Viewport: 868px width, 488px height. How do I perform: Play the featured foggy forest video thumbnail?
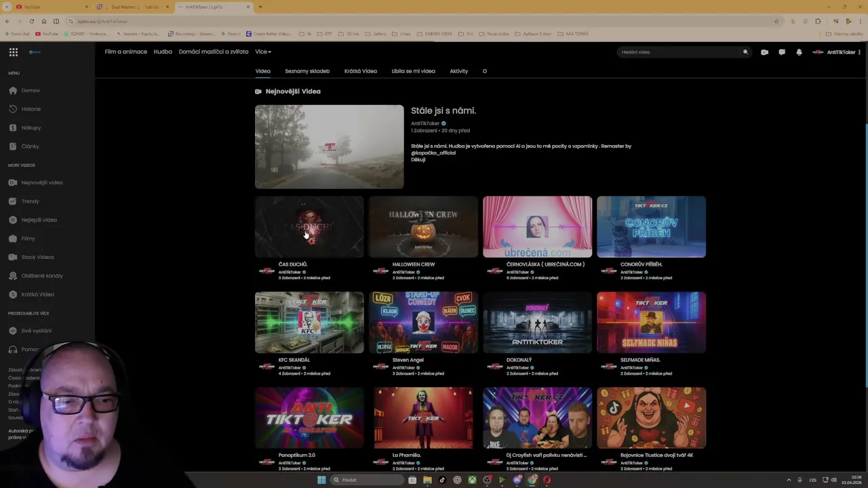(x=329, y=146)
